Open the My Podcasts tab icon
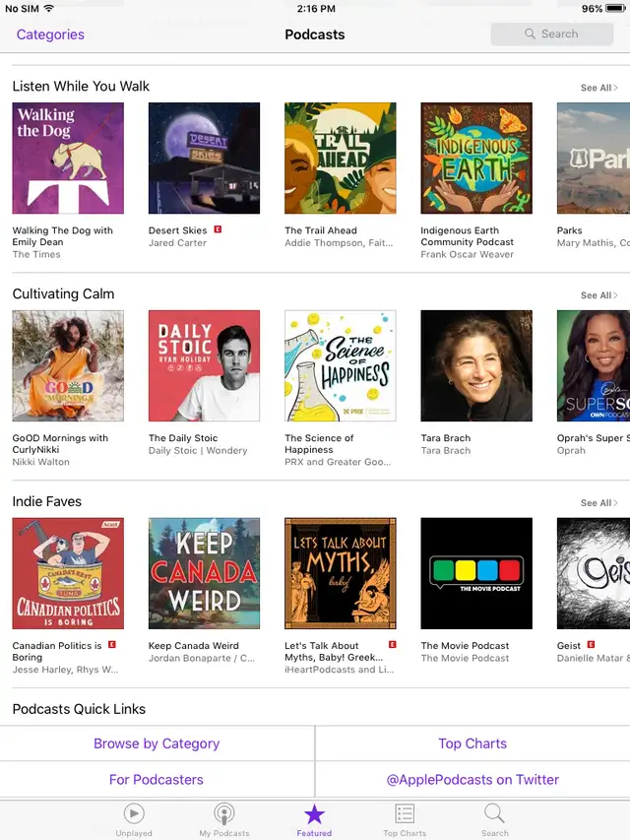Screen dimensions: 630x840 [x=223, y=814]
